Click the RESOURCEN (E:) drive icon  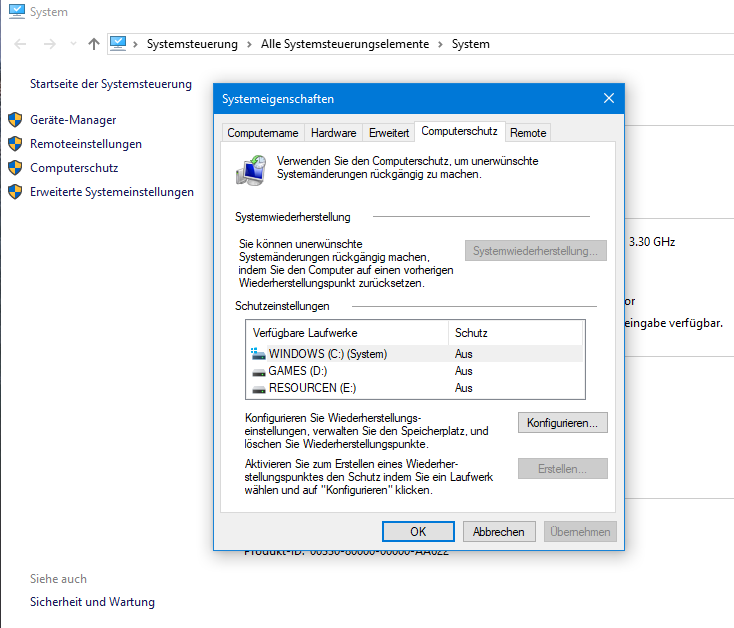[x=258, y=389]
